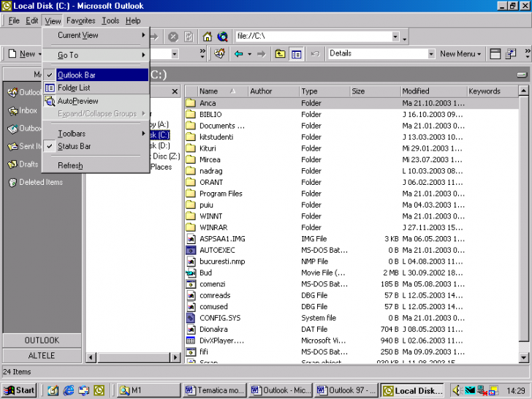Sort by the Size column header
This screenshot has height=399, width=532.
375,91
